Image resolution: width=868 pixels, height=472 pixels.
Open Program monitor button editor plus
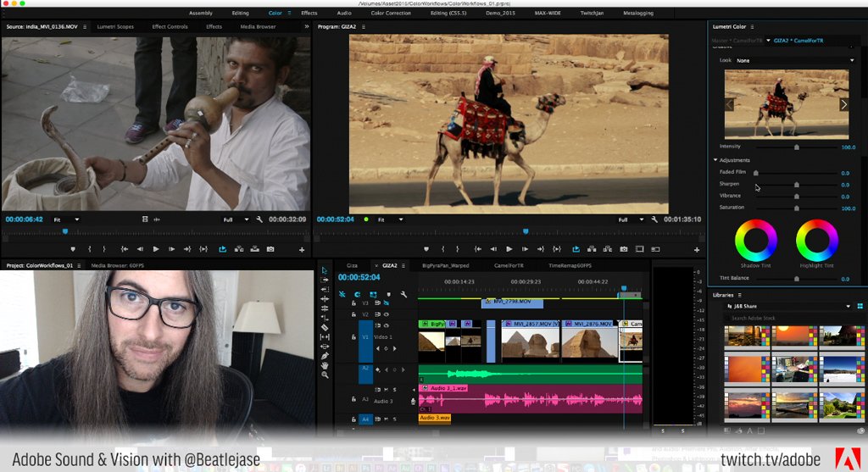697,250
